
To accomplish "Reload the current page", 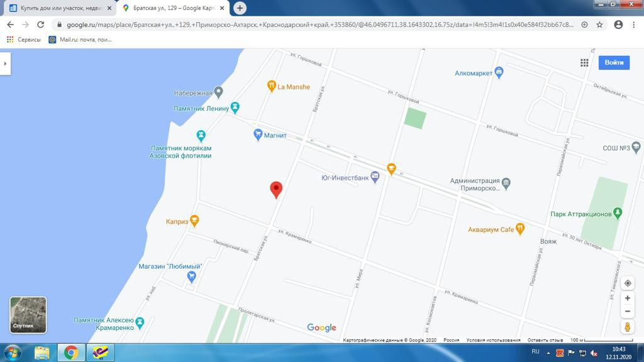I will (x=40, y=25).
